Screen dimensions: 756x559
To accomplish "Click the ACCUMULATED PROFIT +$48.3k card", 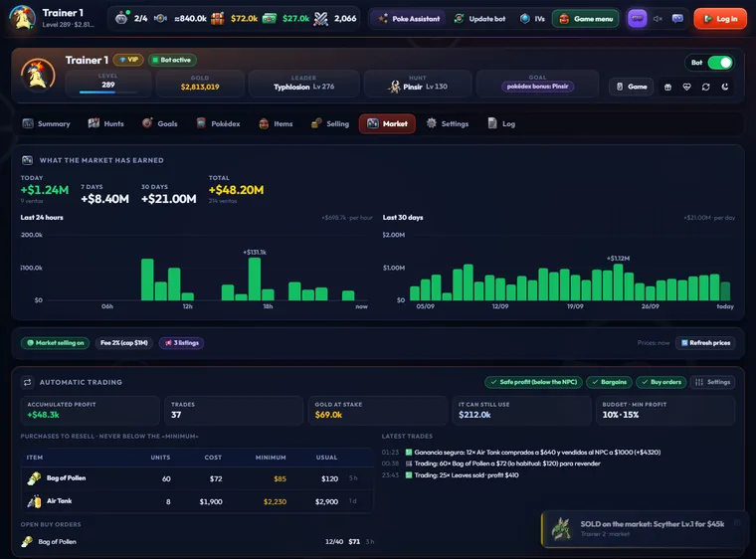I will (91, 411).
